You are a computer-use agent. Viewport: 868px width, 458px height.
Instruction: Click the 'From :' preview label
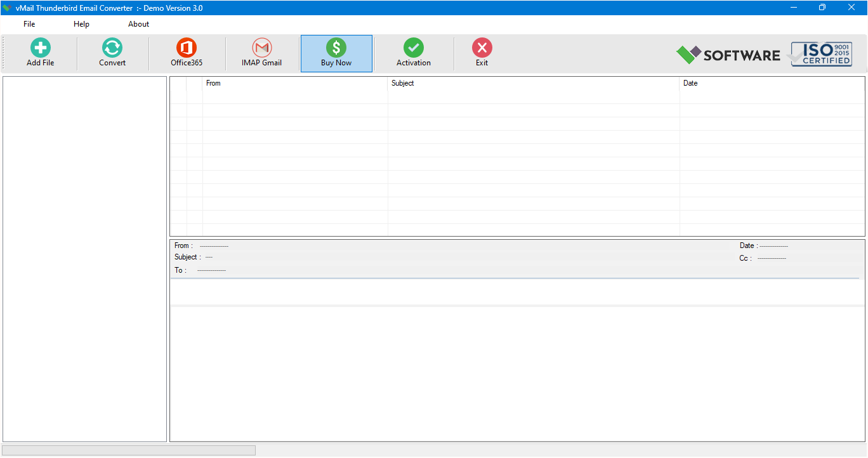coord(183,245)
